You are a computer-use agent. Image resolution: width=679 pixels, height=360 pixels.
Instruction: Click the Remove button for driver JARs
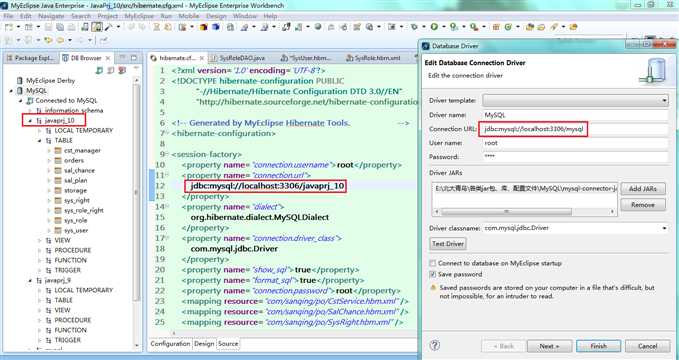[x=643, y=205]
